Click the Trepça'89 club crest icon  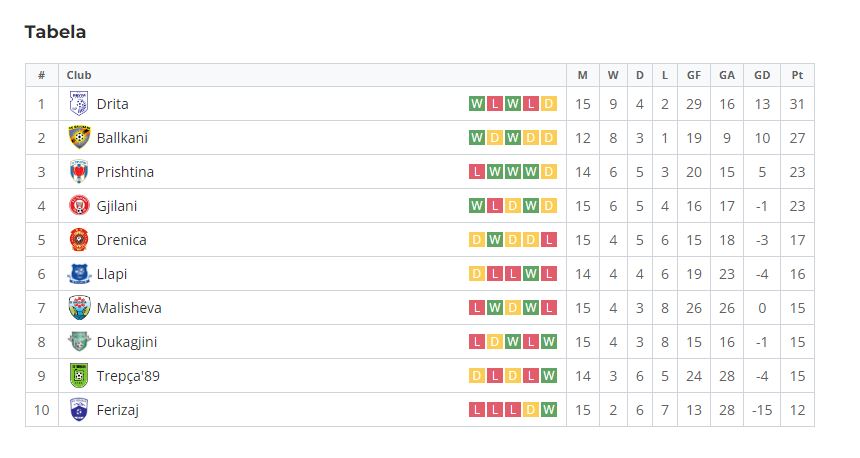click(x=79, y=376)
